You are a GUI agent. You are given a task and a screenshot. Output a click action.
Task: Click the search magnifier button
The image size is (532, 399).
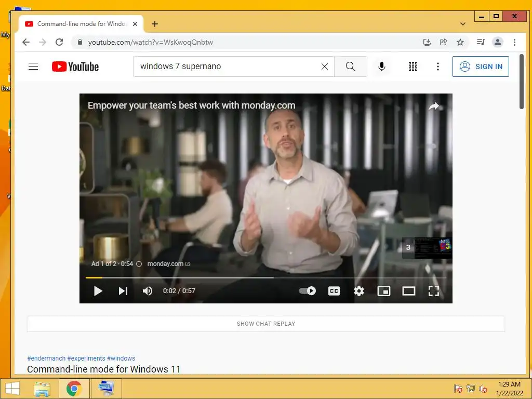coord(351,66)
